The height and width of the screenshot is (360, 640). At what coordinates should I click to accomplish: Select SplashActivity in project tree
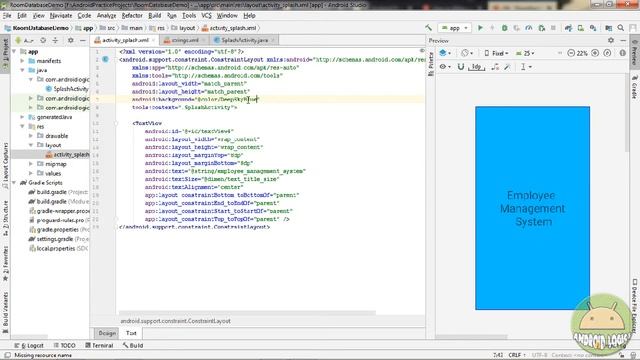[67, 89]
